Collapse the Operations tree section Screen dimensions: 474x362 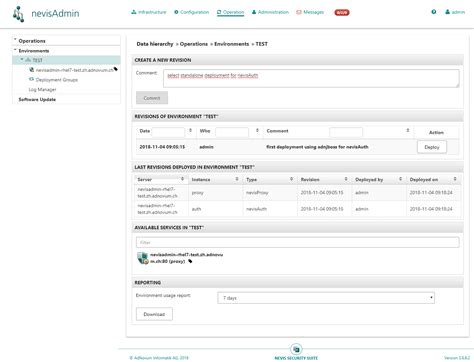click(x=15, y=40)
